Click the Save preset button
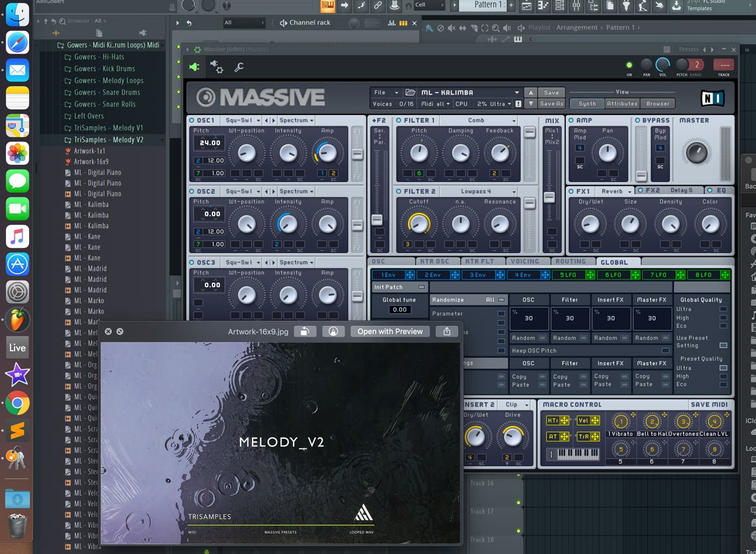The width and height of the screenshot is (756, 554). (x=551, y=93)
